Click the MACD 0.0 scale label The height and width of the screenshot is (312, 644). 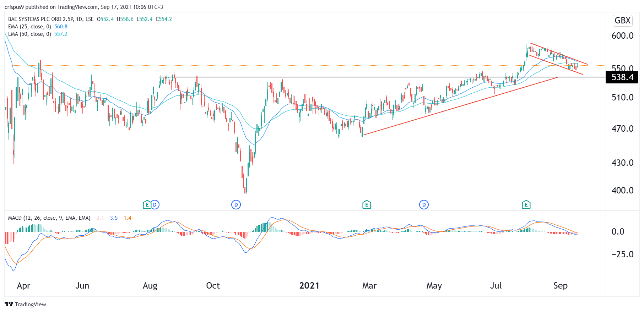click(x=618, y=232)
